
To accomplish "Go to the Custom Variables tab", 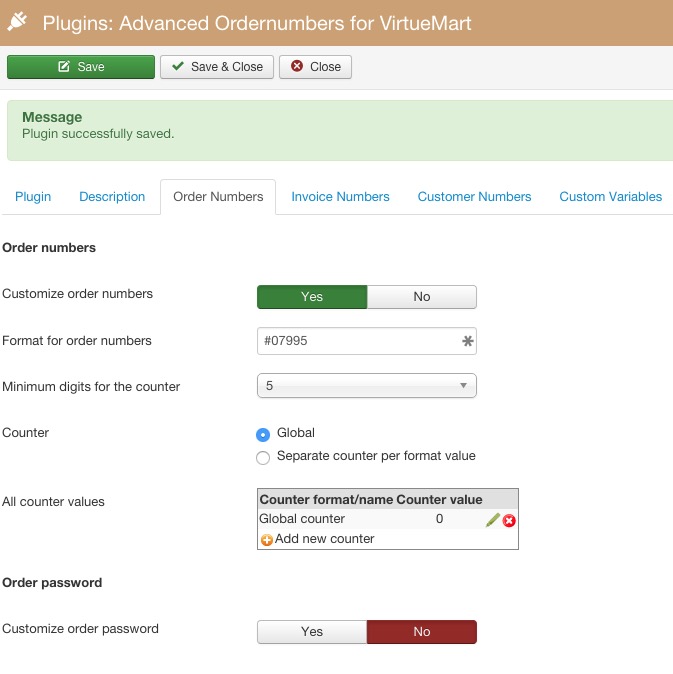I will click(x=610, y=197).
